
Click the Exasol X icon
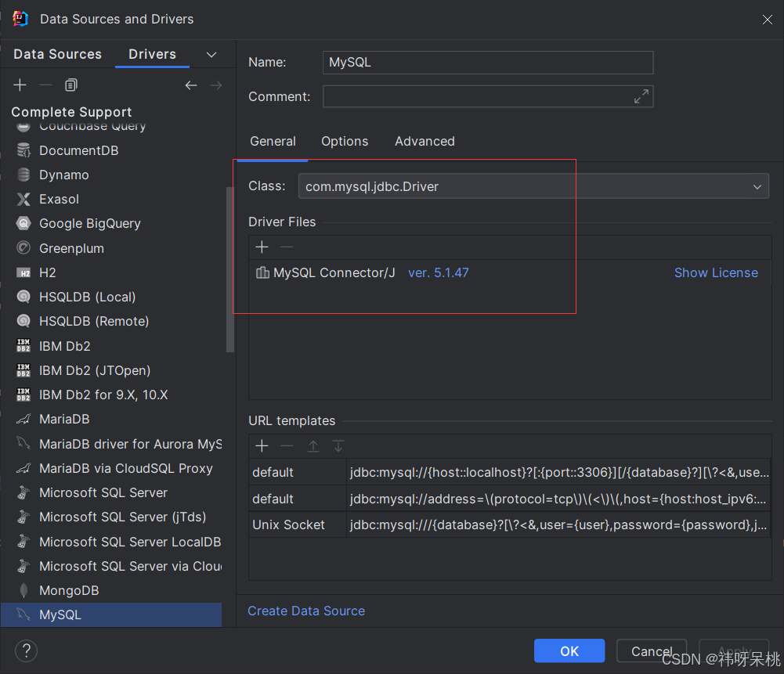[23, 200]
